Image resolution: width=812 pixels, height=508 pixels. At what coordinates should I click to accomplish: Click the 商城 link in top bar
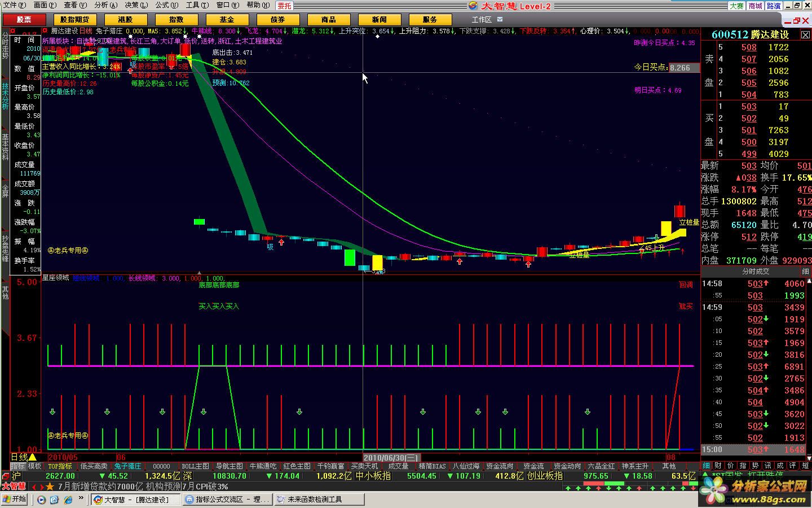tap(756, 6)
